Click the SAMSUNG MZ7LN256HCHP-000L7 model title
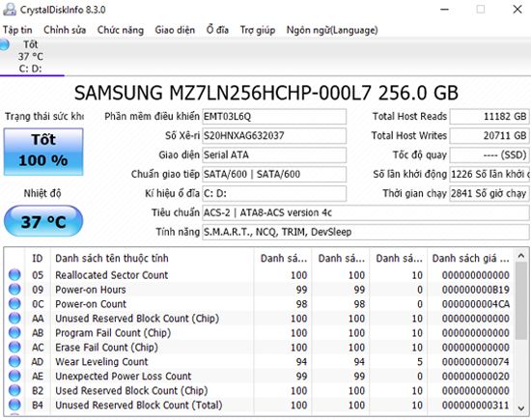The width and height of the screenshot is (531, 420). pyautogui.click(x=266, y=93)
